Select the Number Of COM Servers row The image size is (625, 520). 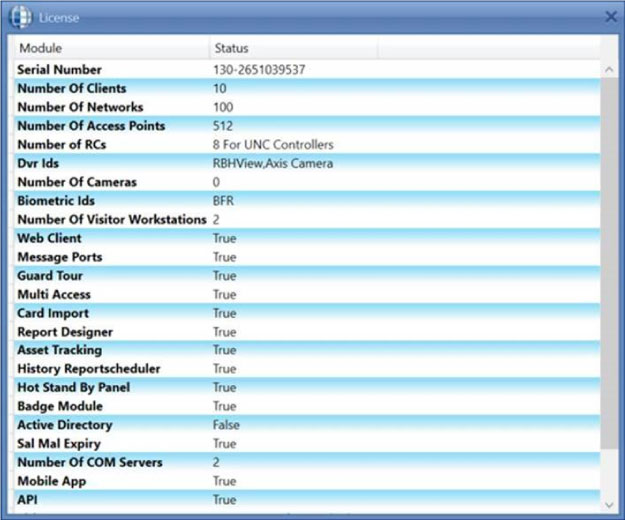click(90, 462)
